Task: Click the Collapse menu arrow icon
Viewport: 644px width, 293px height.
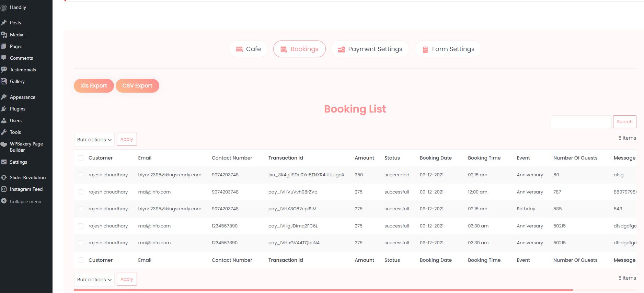Action: pos(4,201)
